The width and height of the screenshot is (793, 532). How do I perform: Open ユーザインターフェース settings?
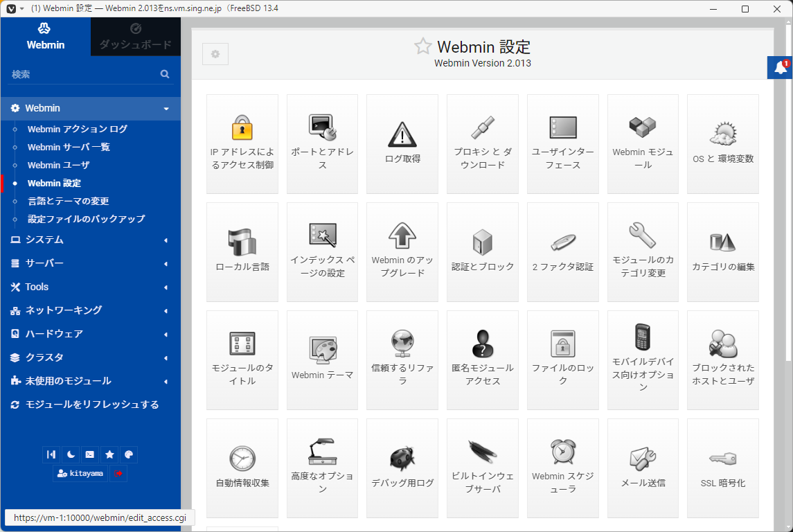563,143
